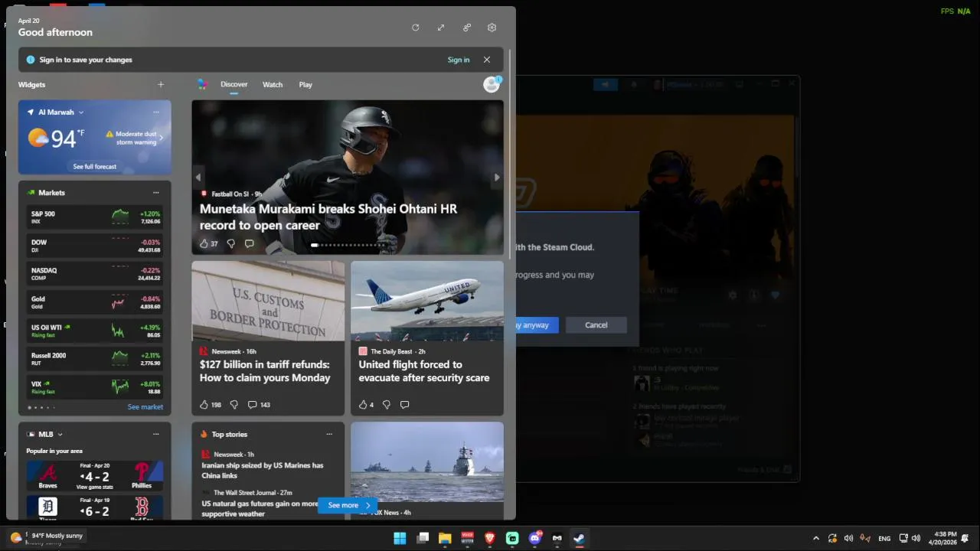Viewport: 980px width, 551px height.
Task: Open the profile avatar in the widgets feed
Action: tap(492, 84)
